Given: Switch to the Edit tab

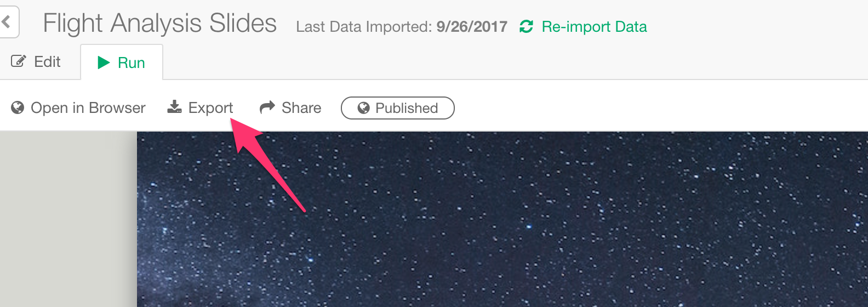Looking at the screenshot, I should [36, 62].
